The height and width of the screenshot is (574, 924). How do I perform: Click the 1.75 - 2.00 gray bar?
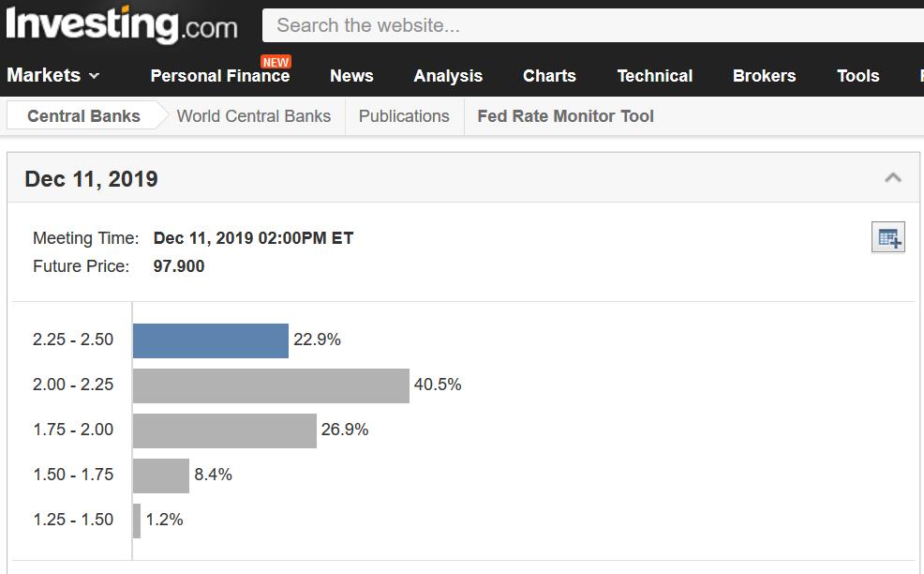pyautogui.click(x=224, y=430)
